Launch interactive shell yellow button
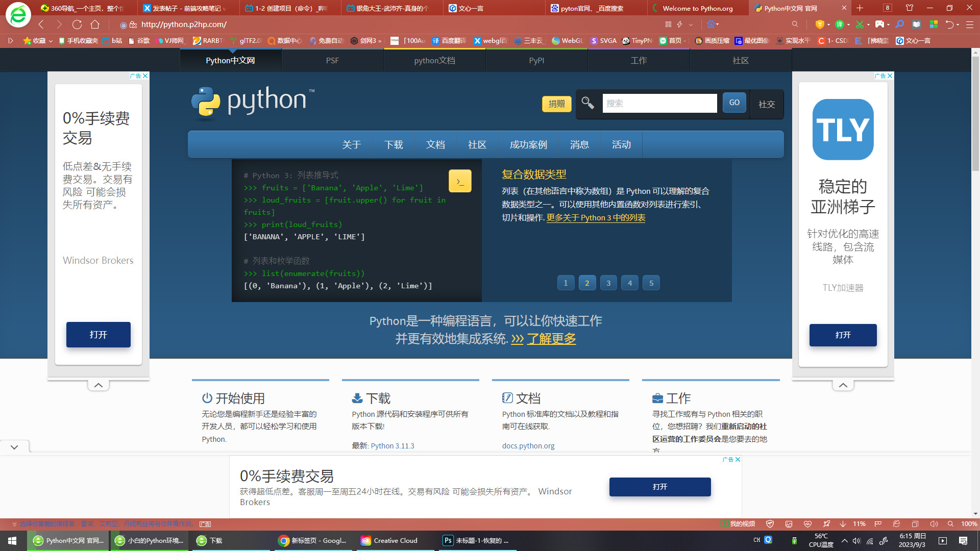This screenshot has height=551, width=980. [x=460, y=181]
